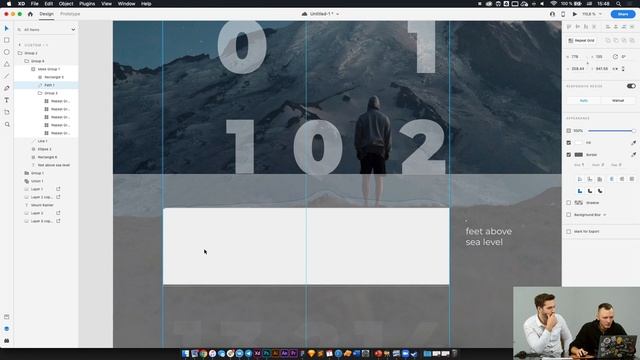Open Spotlight search in menu bar
Screen dimensions: 640x360
point(619,4)
